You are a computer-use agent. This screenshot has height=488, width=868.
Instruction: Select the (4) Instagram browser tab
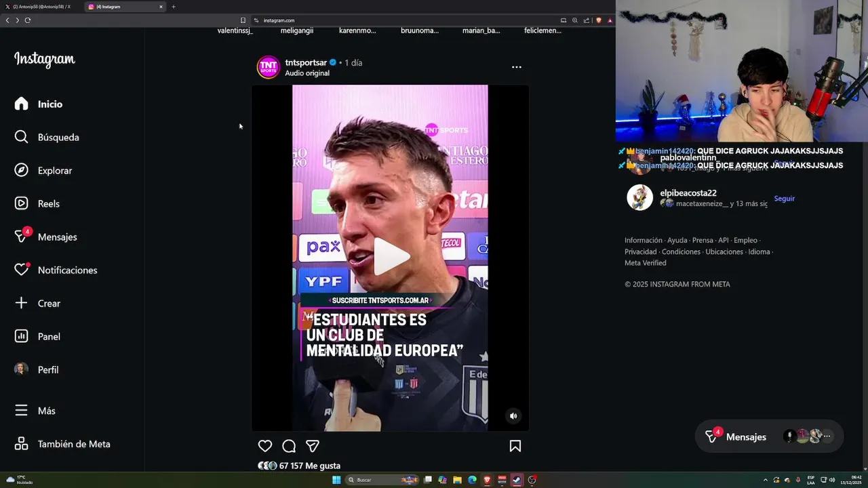click(x=124, y=7)
